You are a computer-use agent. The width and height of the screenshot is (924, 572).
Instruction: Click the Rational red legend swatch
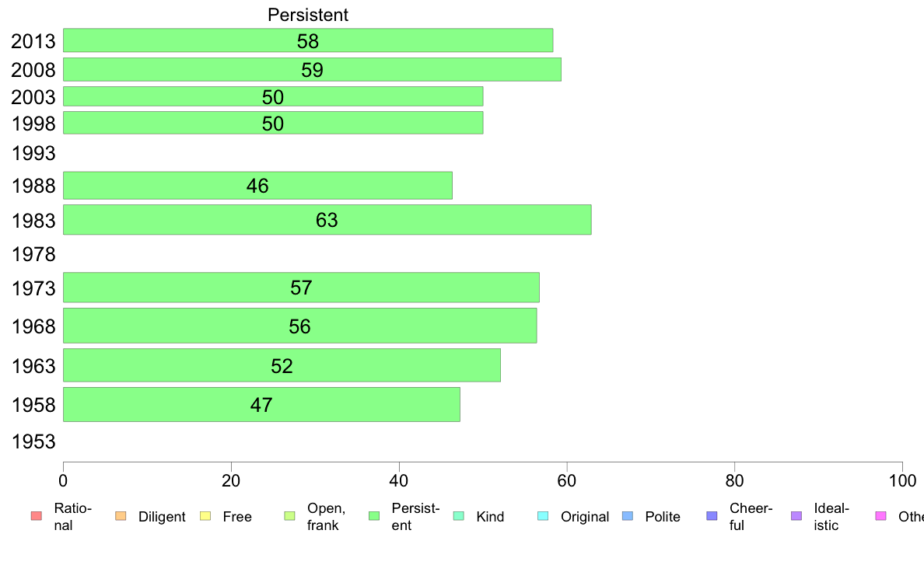pyautogui.click(x=37, y=516)
